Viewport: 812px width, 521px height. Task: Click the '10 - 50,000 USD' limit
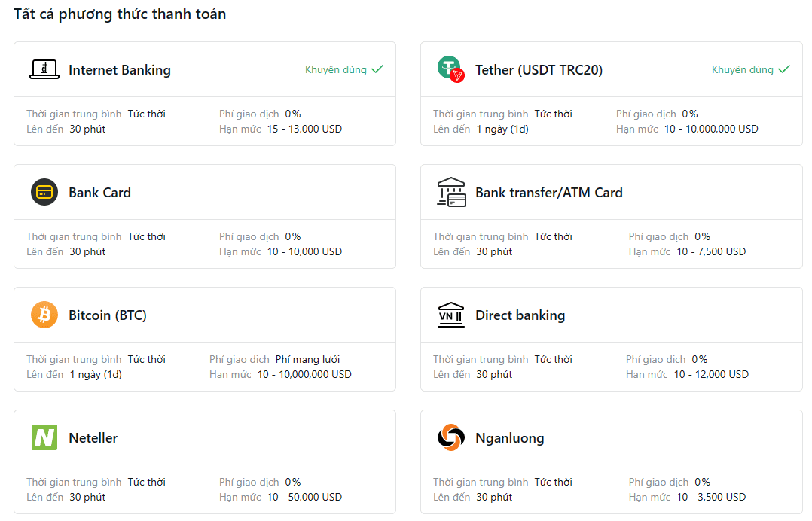(304, 497)
